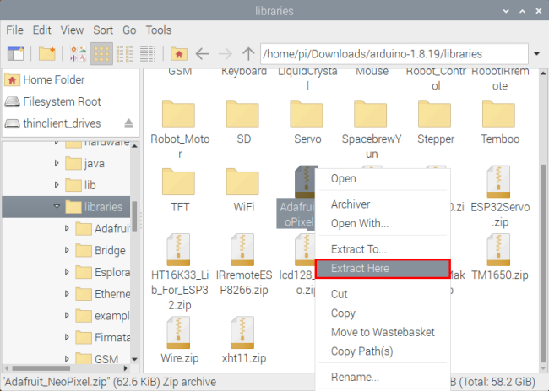Switch to icon view mode
Screen dimensions: 549x392
click(101, 54)
